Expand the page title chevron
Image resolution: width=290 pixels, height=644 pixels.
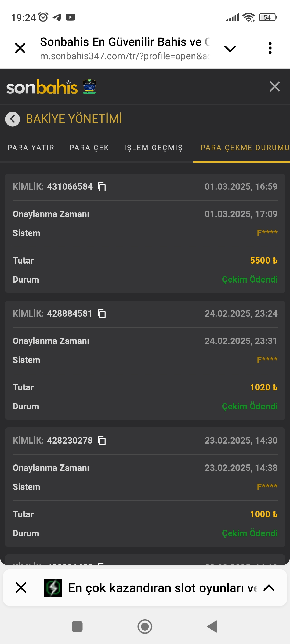[x=230, y=49]
